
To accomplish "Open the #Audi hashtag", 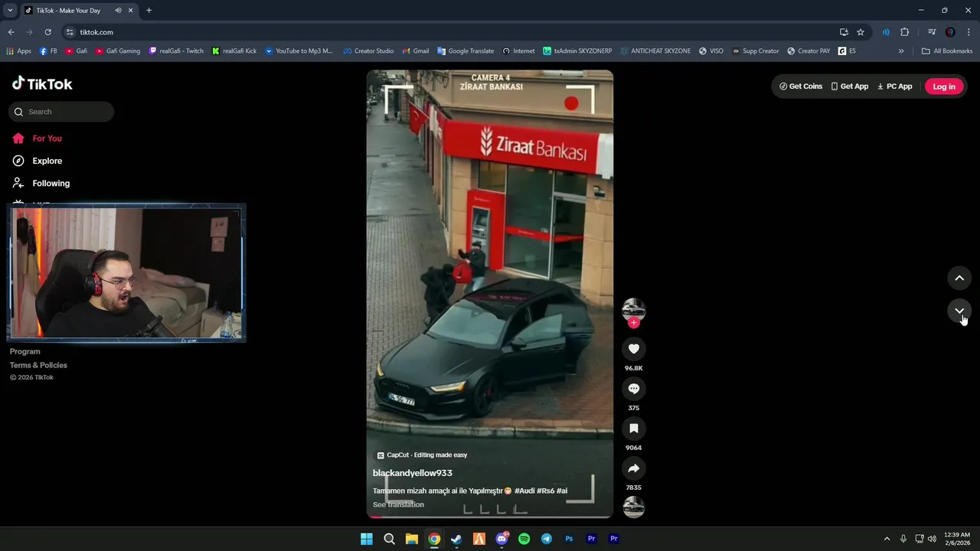I will tap(524, 491).
